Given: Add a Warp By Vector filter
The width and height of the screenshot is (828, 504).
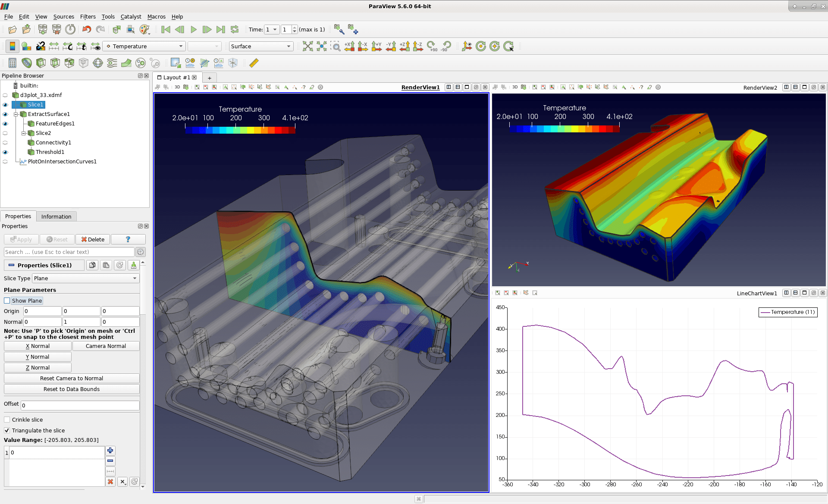Looking at the screenshot, I should coord(126,63).
